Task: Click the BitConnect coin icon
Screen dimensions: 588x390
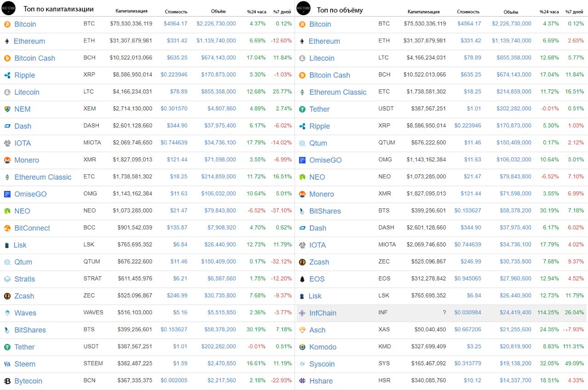Action: (x=7, y=228)
